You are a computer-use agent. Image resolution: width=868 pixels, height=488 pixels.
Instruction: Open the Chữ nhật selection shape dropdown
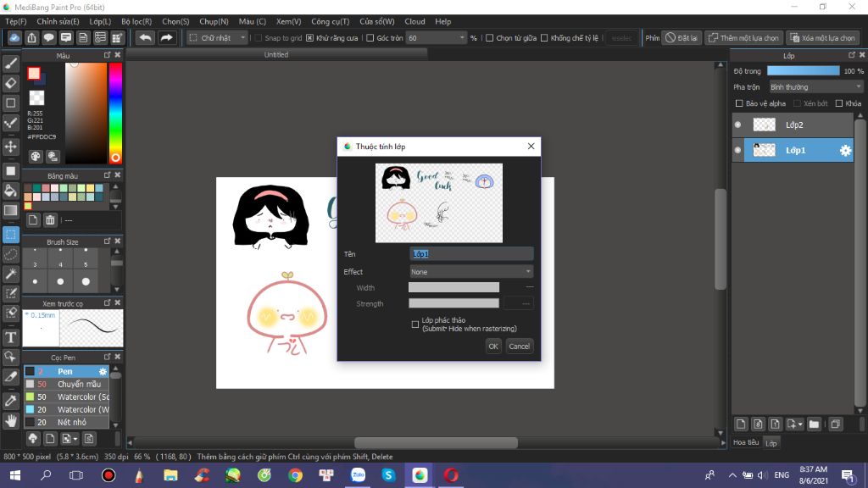point(218,37)
